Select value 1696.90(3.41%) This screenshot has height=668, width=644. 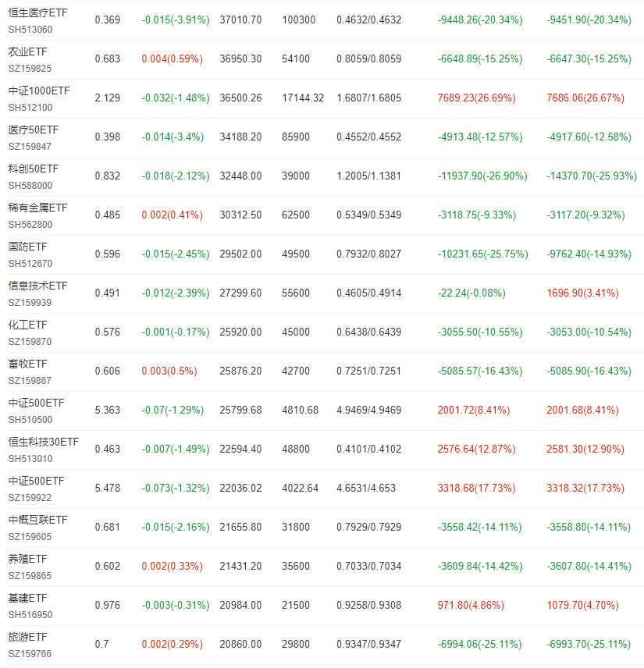click(x=582, y=293)
